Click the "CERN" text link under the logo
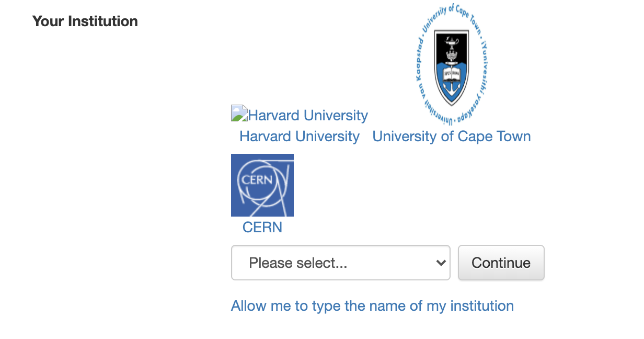644x339 pixels. pos(262,227)
